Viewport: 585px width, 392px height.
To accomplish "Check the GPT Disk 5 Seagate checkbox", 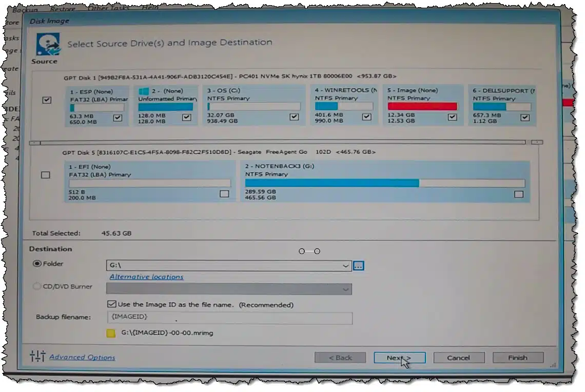I will tap(46, 174).
